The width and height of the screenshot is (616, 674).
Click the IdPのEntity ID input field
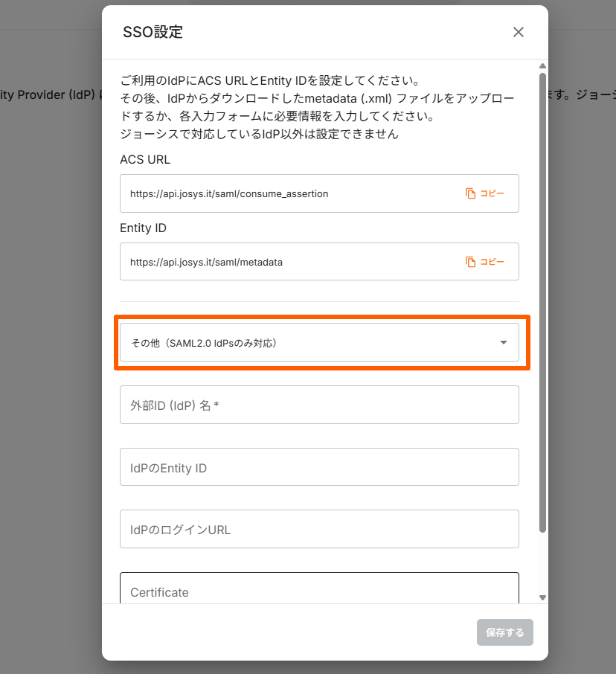(x=318, y=468)
